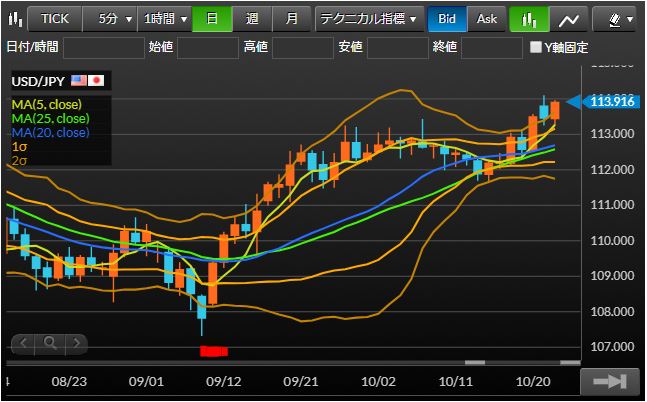Toggle Bid price display

(x=447, y=19)
